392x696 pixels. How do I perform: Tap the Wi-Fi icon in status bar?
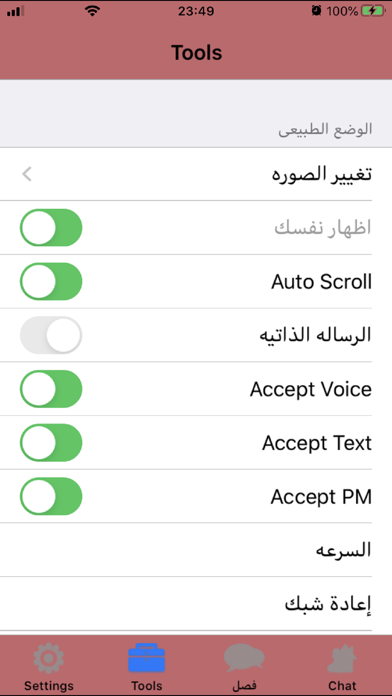click(x=92, y=11)
